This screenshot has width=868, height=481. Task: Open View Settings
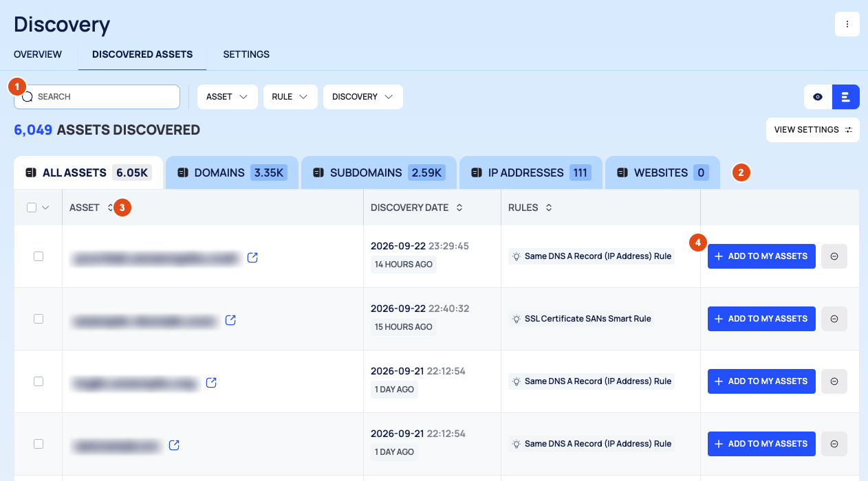coord(813,130)
